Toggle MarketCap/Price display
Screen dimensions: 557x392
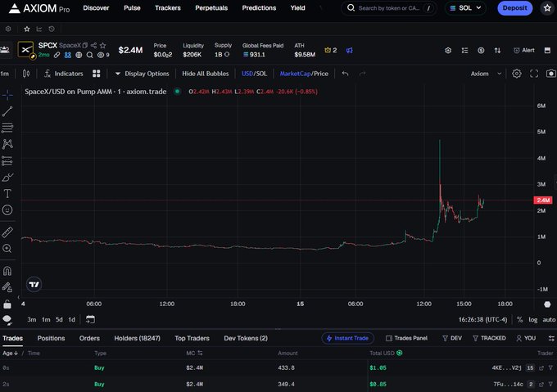pos(304,74)
